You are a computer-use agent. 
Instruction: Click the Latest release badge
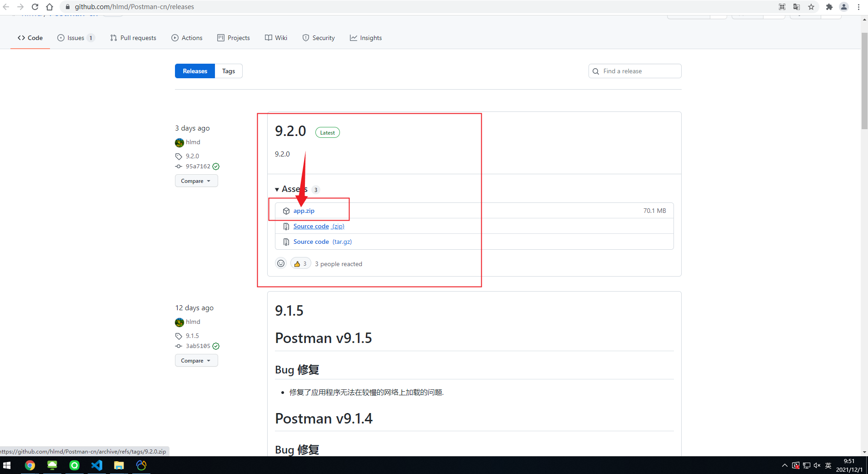327,132
